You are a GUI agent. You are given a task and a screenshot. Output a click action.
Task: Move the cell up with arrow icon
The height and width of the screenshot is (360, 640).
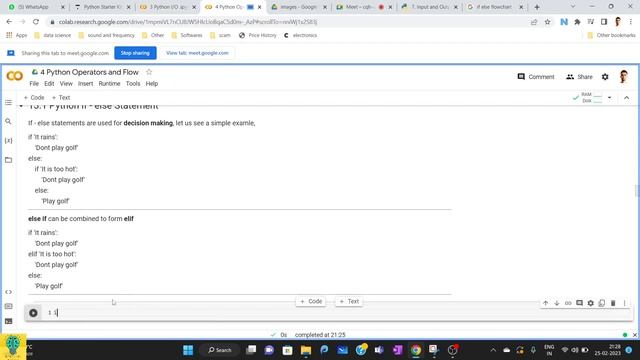click(x=546, y=303)
